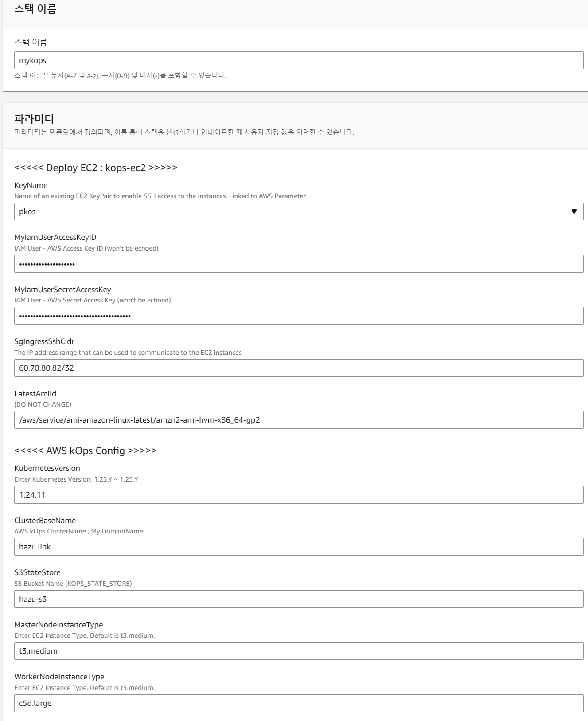
Task: Click the '파라미터' section heading
Action: (34, 118)
